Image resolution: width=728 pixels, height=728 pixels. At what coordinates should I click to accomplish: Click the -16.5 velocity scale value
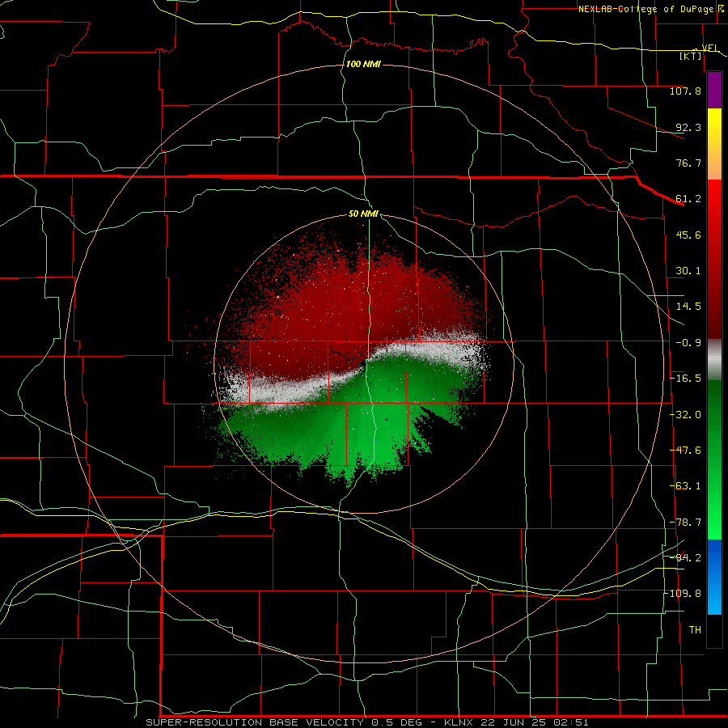pos(685,379)
